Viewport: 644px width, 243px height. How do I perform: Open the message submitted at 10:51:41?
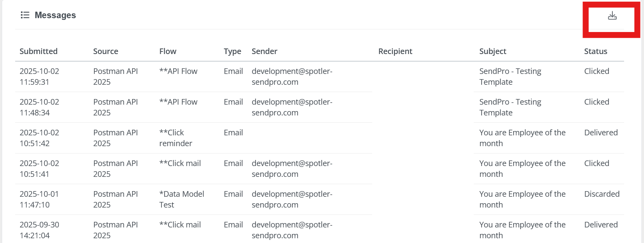coord(39,169)
